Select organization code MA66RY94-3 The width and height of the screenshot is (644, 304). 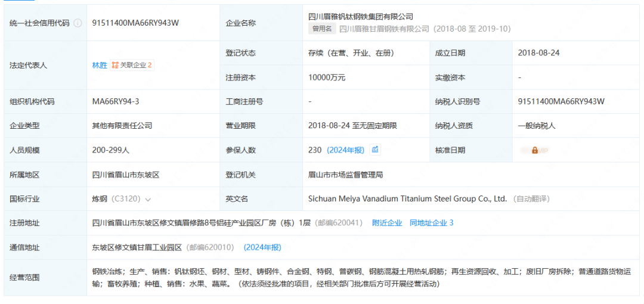[x=116, y=101]
